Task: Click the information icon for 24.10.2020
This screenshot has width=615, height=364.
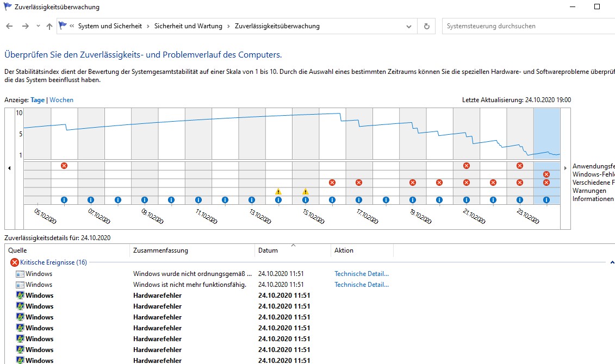Action: (x=546, y=200)
